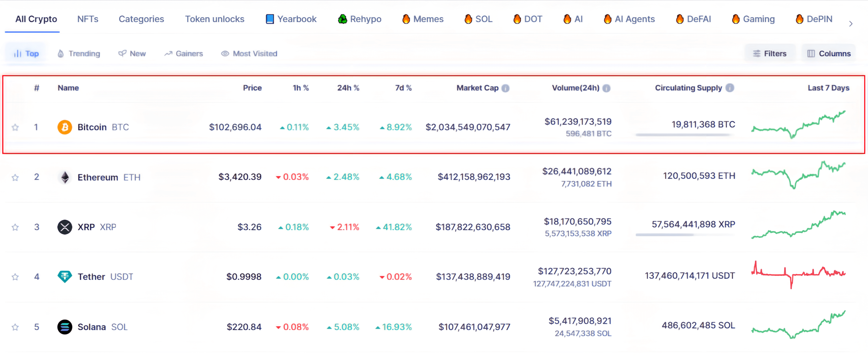Screen dimensions: 868x356
Task: Sort by 1h % column
Action: click(x=300, y=88)
